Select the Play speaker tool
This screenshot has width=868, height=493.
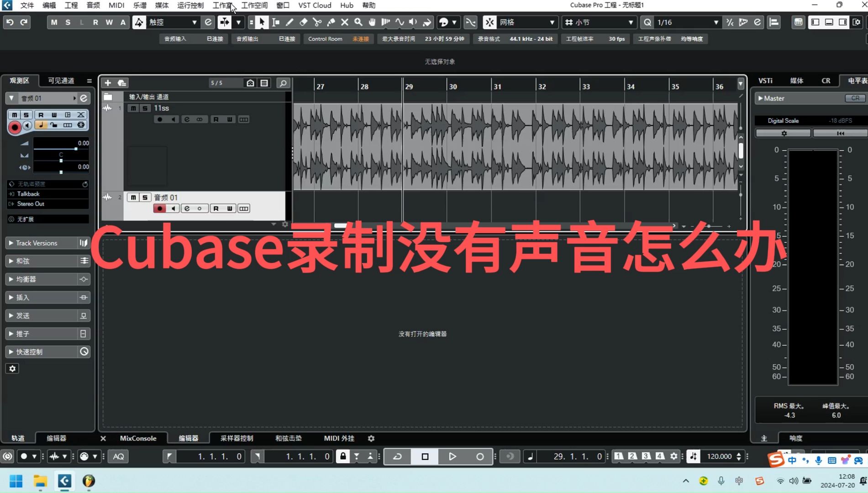pos(413,22)
